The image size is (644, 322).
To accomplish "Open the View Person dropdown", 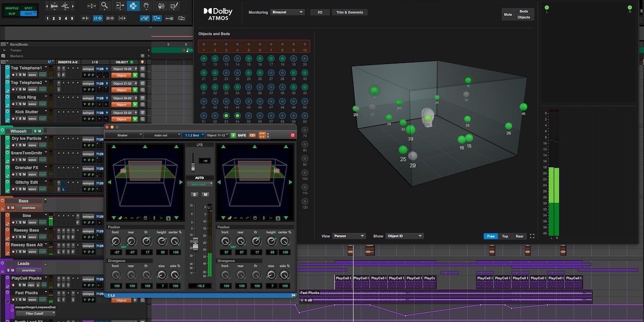I will click(x=349, y=236).
